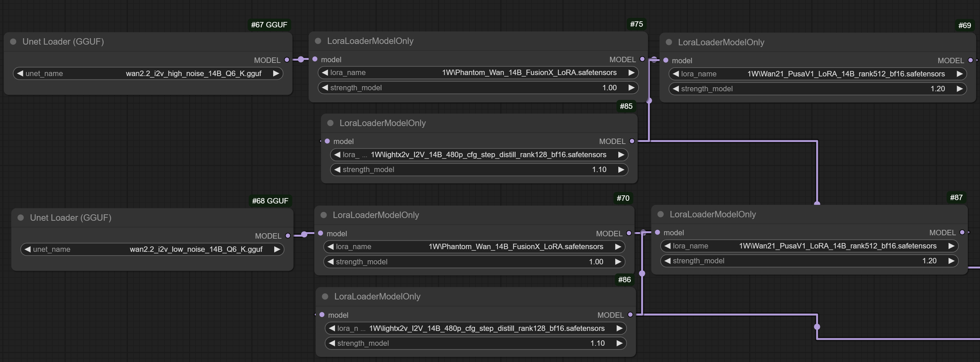Image resolution: width=980 pixels, height=362 pixels.
Task: Collapse LoraLoaderModelOnly node #69 via title dot
Action: pos(669,42)
